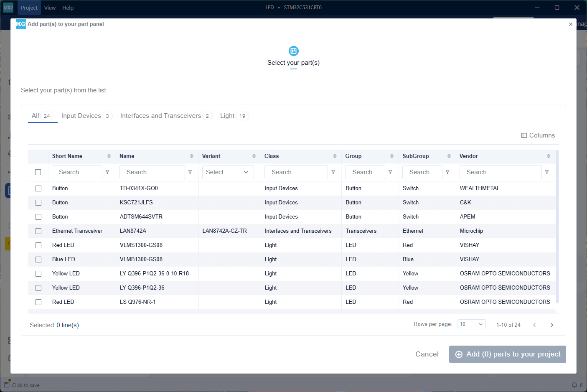
Task: Click the Cancel button
Action: click(427, 354)
